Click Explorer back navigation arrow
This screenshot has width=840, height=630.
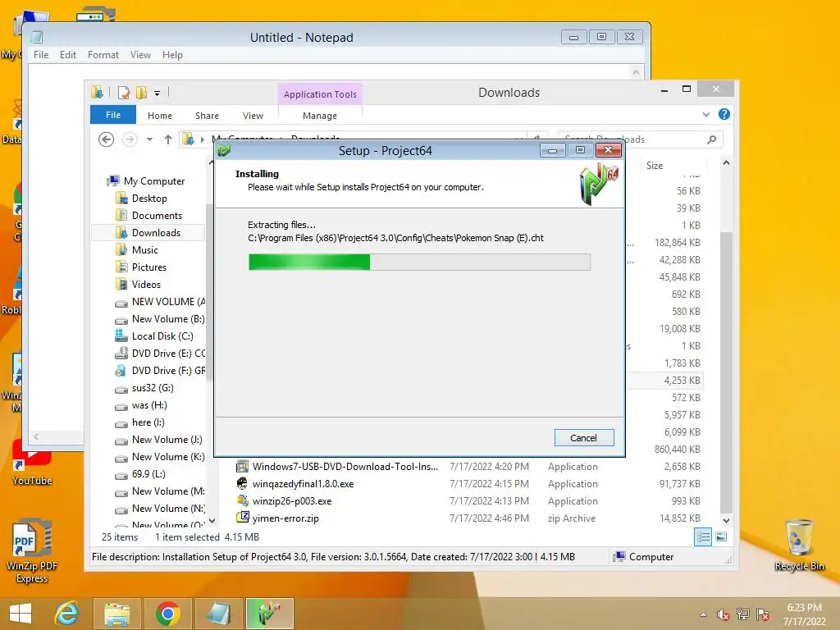(106, 139)
